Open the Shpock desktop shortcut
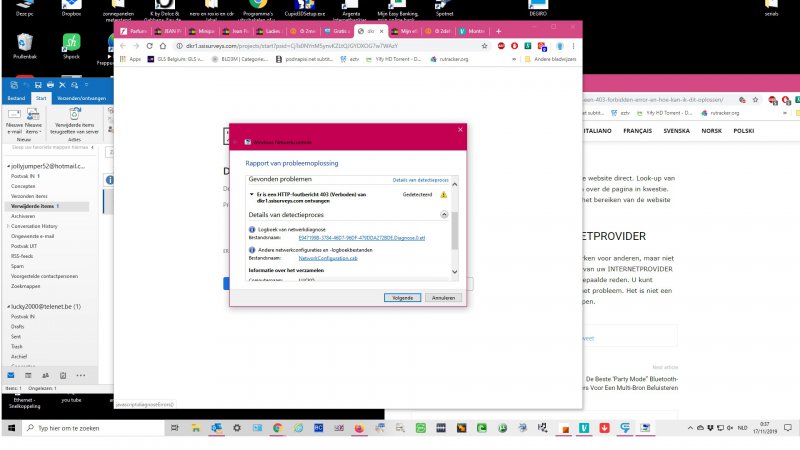This screenshot has width=800, height=450. click(x=71, y=45)
